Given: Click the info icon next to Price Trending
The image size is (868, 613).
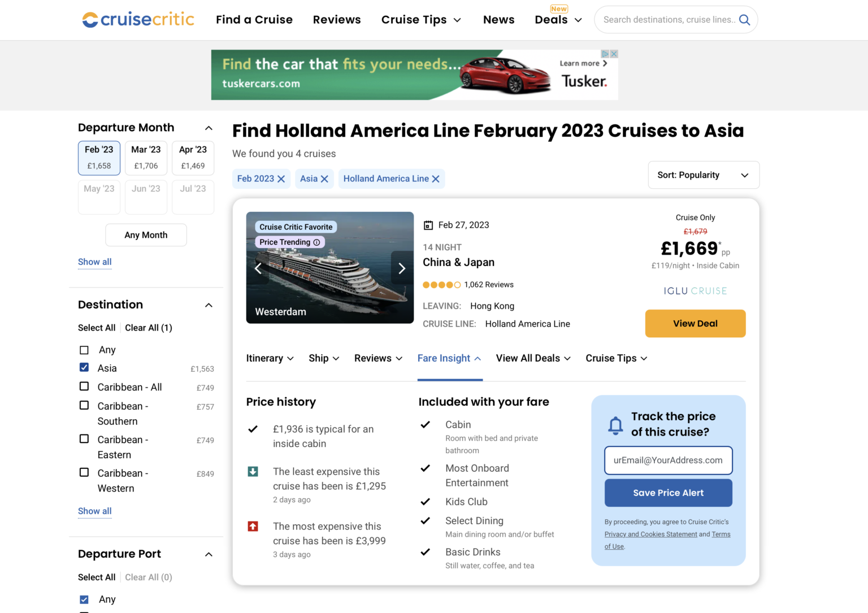Looking at the screenshot, I should (317, 242).
